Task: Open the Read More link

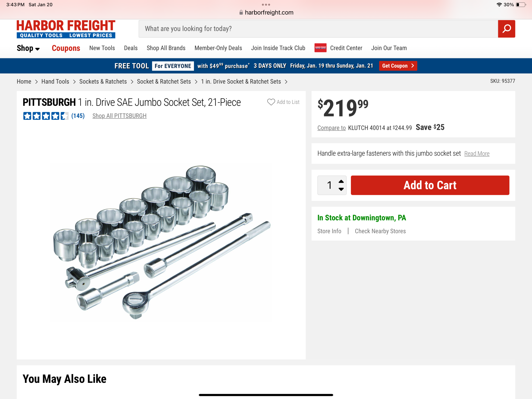Action: point(477,154)
